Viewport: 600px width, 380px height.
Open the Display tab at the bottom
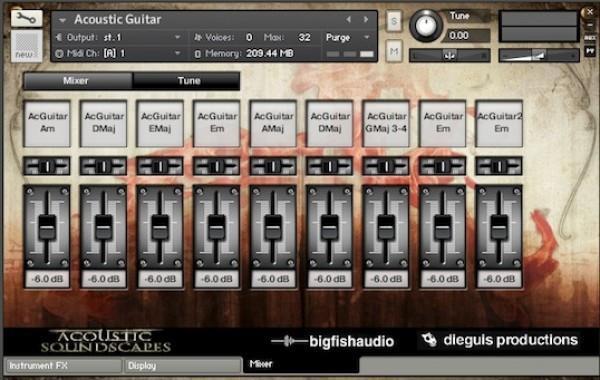183,366
